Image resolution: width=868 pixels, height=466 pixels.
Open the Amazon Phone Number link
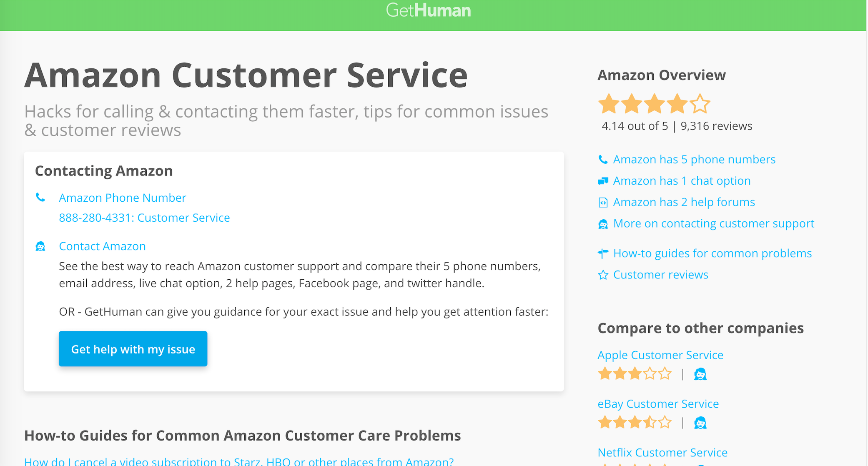click(122, 198)
